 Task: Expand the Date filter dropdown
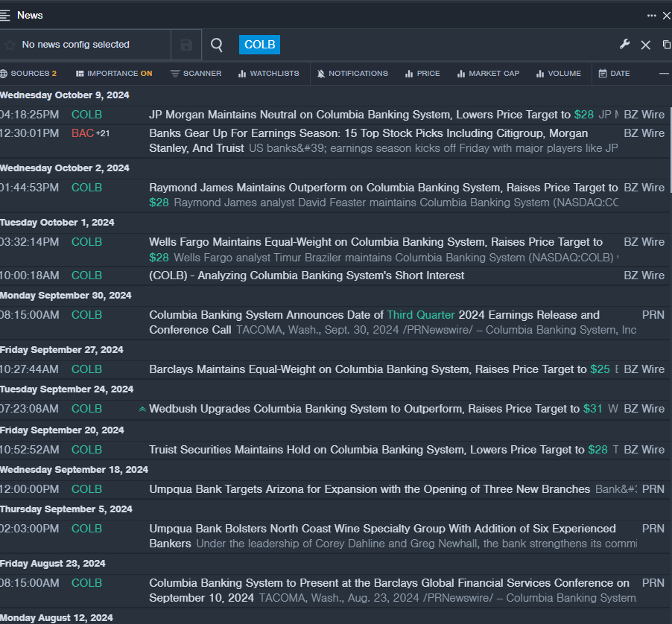coord(614,74)
